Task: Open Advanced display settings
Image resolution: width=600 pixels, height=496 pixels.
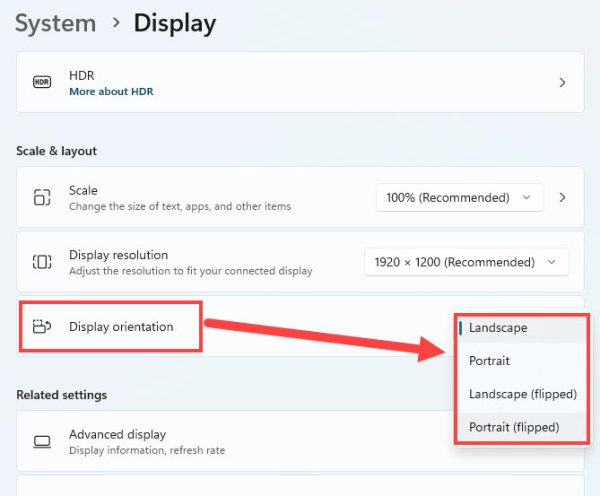Action: coord(117,435)
